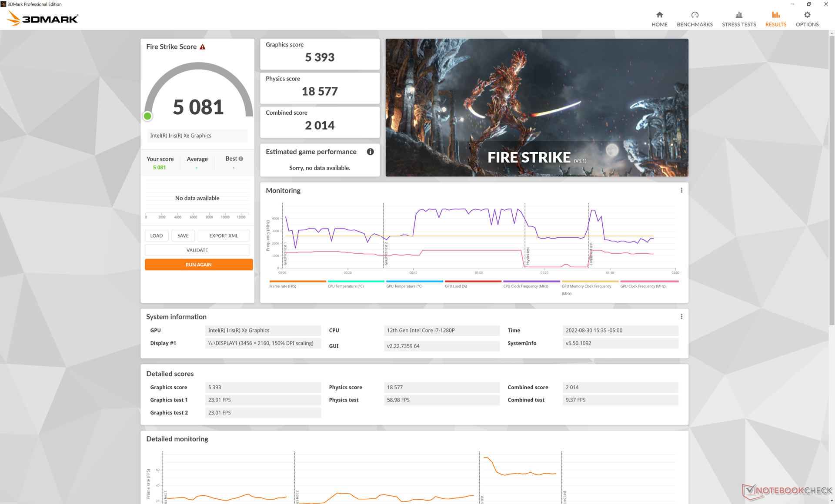Click the Fire Strike banner image

point(537,107)
